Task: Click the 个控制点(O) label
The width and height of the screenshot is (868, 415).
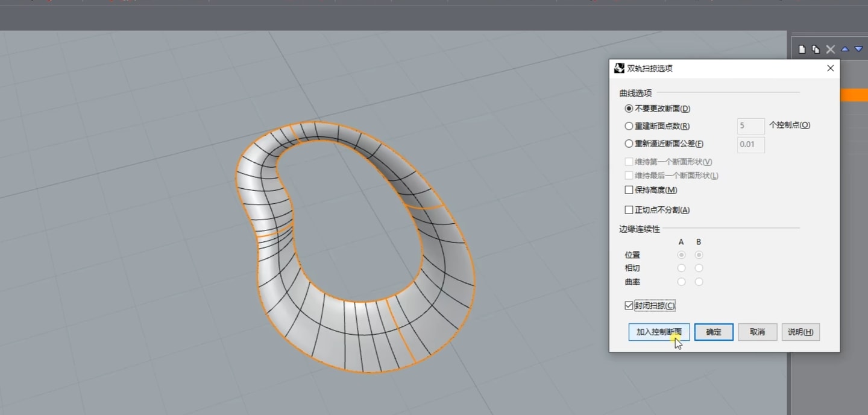Action: [x=790, y=125]
